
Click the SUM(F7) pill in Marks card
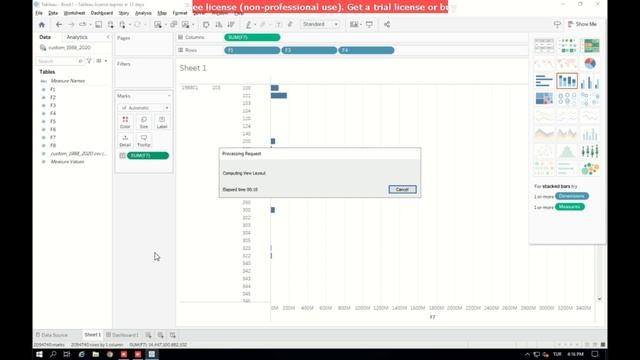(148, 156)
